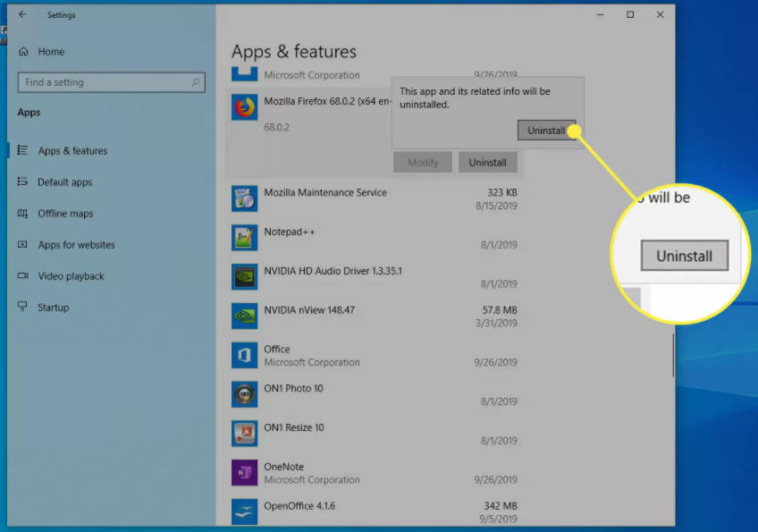This screenshot has width=758, height=532.
Task: Click the back arrow in Settings
Action: click(22, 14)
